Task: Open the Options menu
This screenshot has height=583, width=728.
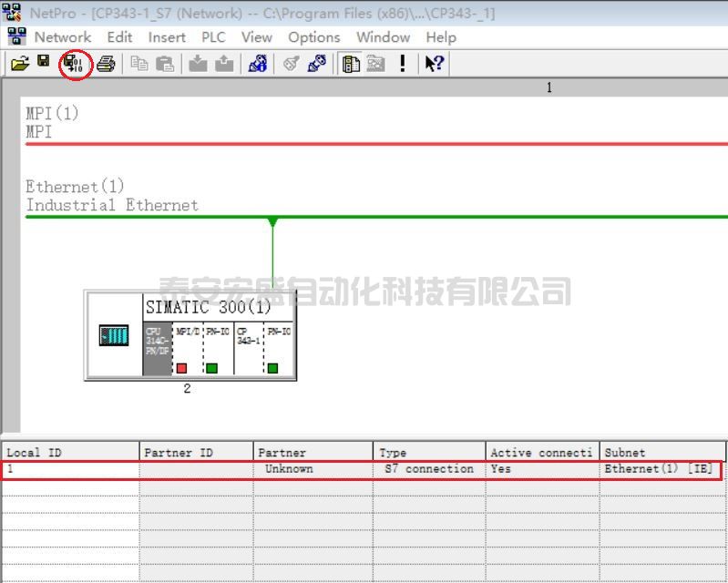Action: click(313, 37)
